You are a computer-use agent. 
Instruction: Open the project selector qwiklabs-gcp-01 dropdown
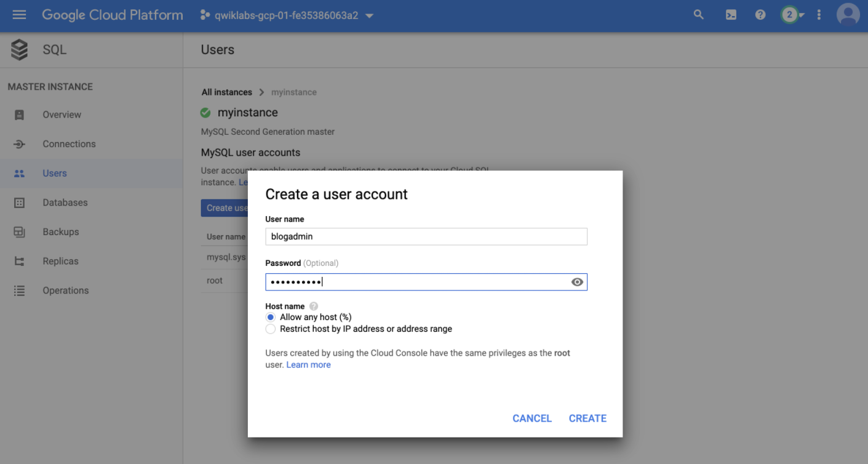(287, 15)
